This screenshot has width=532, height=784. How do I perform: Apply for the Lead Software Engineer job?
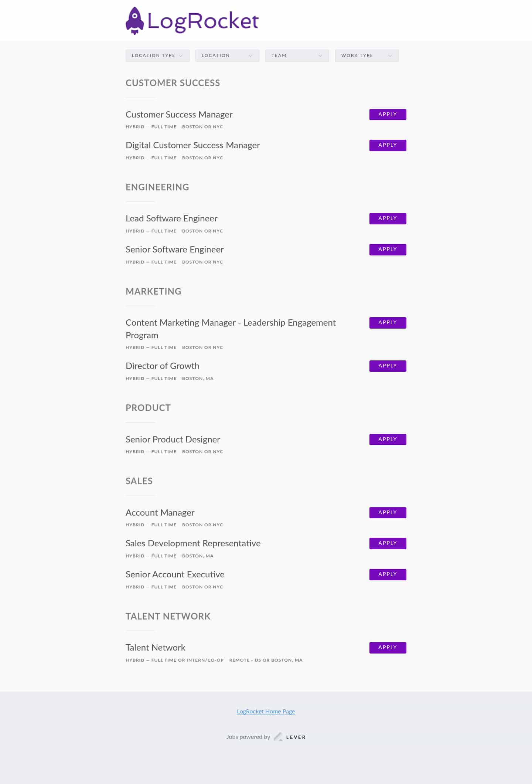coord(388,218)
